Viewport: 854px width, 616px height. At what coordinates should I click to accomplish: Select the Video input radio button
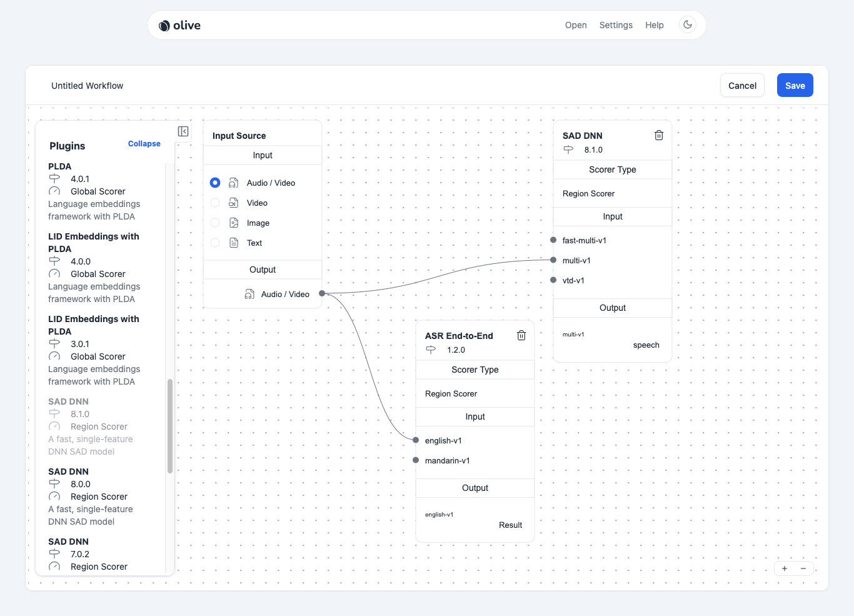point(215,203)
